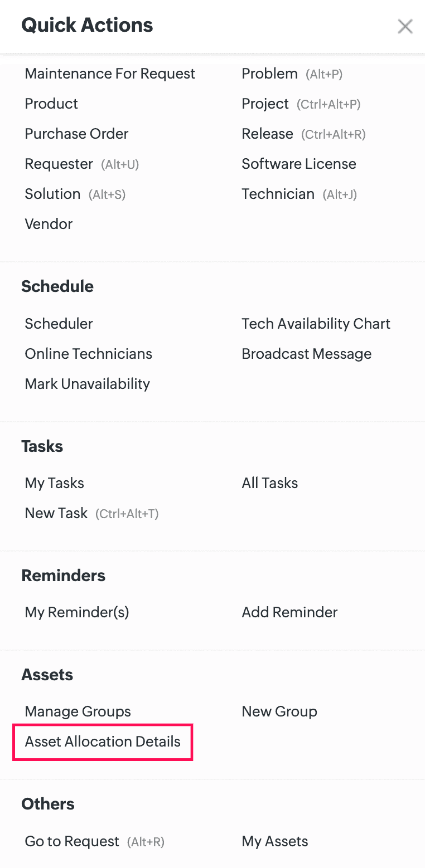
Task: Create a New Task
Action: point(56,514)
